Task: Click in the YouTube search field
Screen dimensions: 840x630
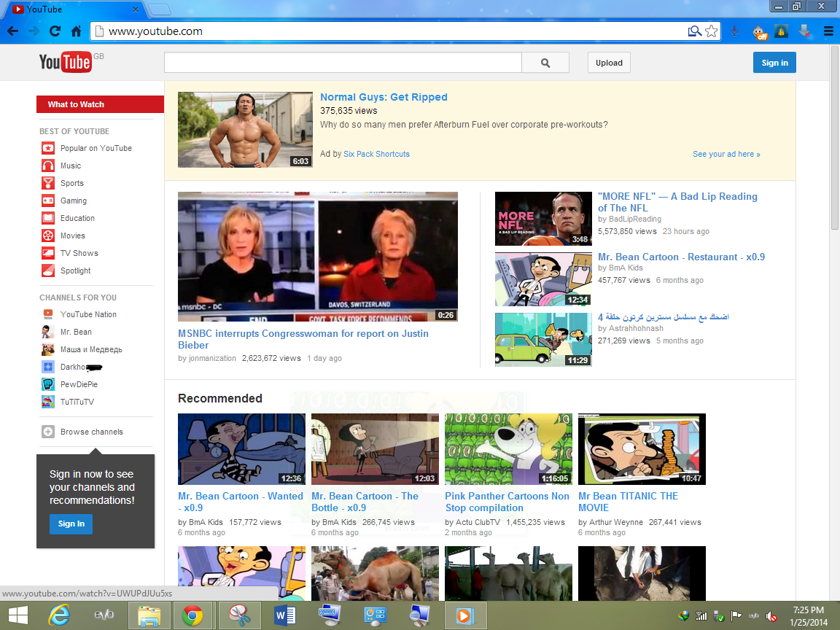Action: pos(343,63)
